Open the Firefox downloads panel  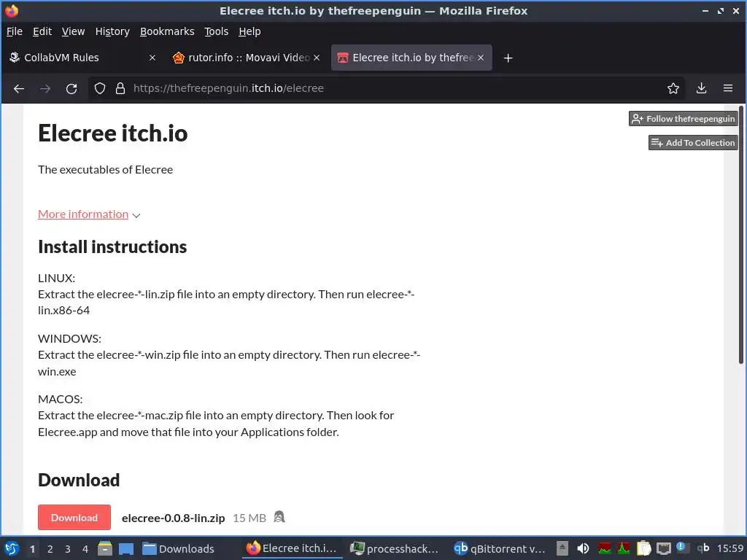(701, 88)
